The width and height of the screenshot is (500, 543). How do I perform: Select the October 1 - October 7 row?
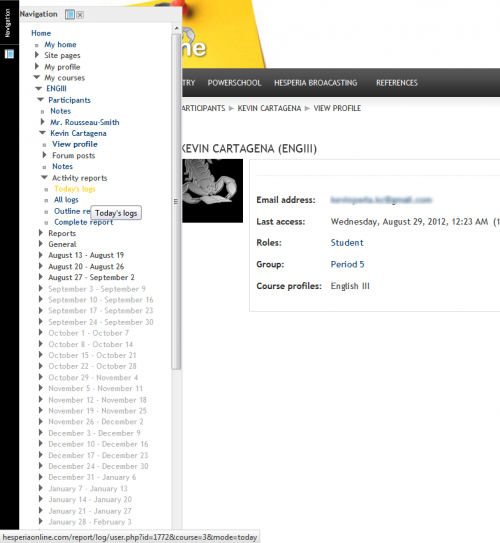click(89, 333)
